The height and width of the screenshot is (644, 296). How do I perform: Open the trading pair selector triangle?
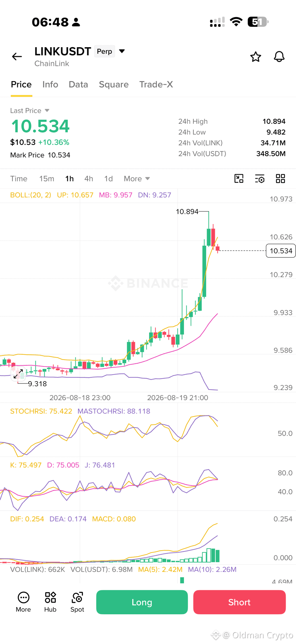122,51
